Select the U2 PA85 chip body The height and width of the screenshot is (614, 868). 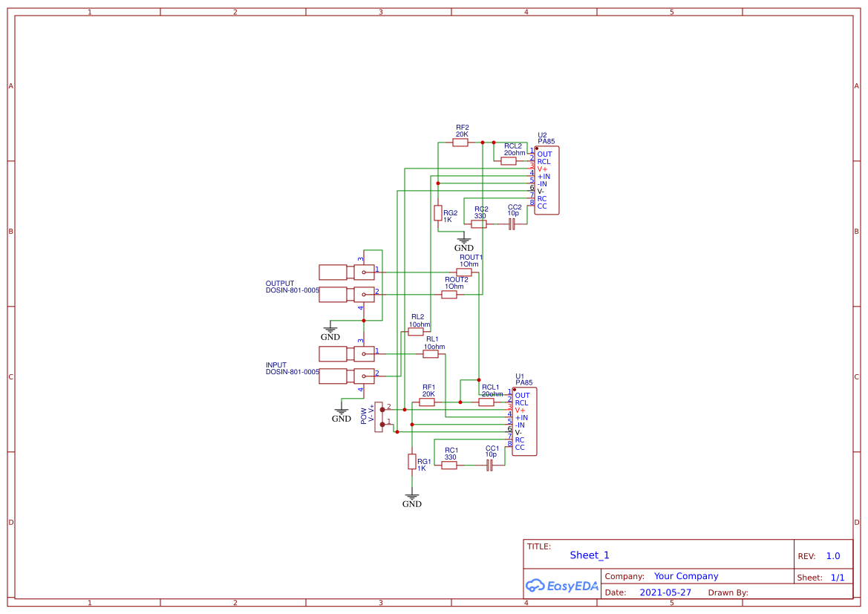(x=546, y=180)
